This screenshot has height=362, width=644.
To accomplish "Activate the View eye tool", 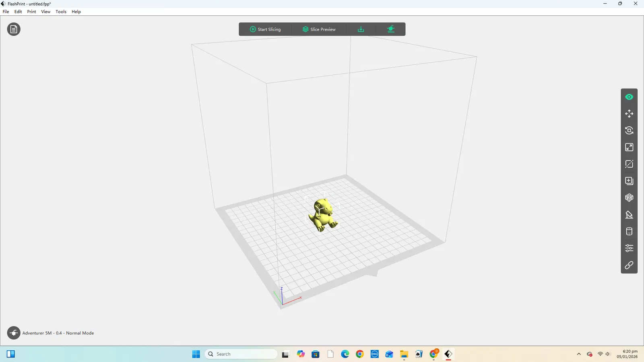I will pyautogui.click(x=629, y=97).
